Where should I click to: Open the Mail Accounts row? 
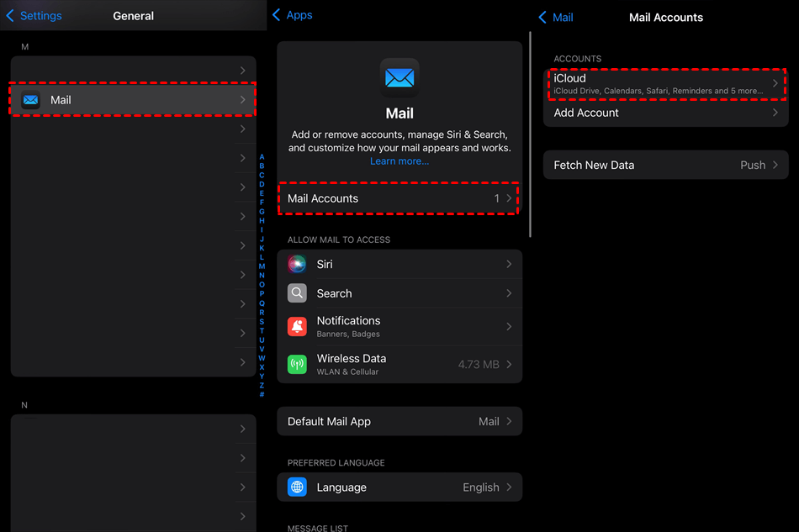tap(399, 198)
